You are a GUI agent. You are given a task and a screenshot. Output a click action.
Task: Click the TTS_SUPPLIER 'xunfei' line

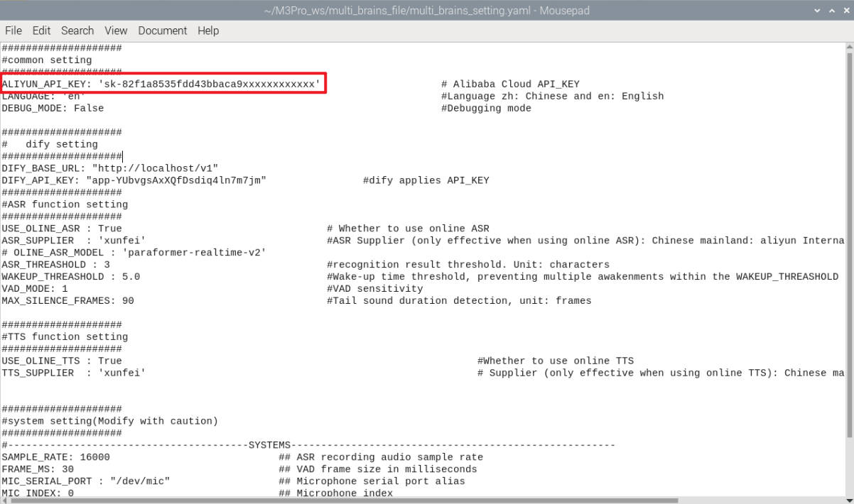74,373
